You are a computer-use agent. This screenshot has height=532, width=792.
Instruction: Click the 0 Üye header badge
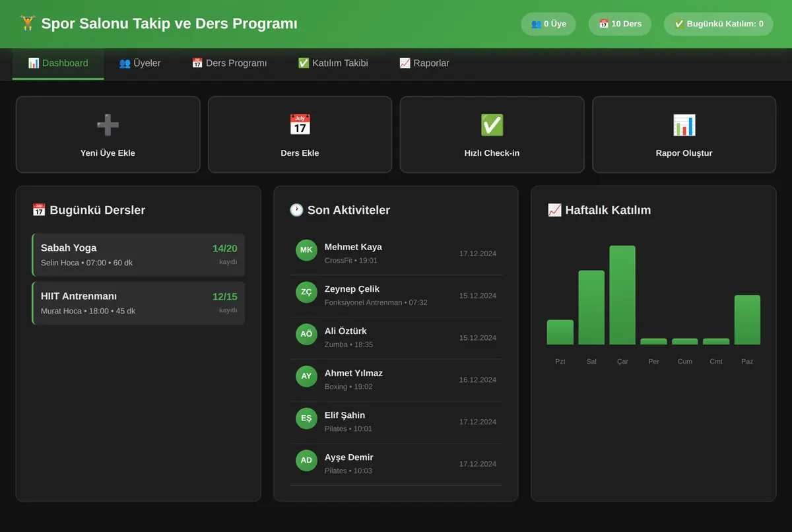coord(548,24)
